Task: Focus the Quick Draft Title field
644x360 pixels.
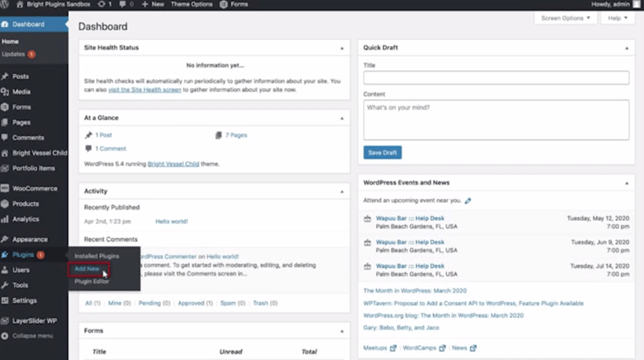Action: (496, 77)
